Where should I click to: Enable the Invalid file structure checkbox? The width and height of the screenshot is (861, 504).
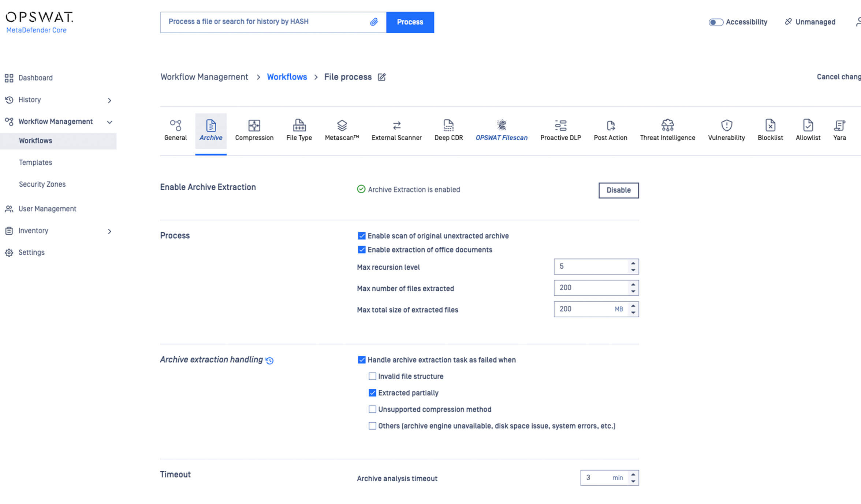coord(372,376)
